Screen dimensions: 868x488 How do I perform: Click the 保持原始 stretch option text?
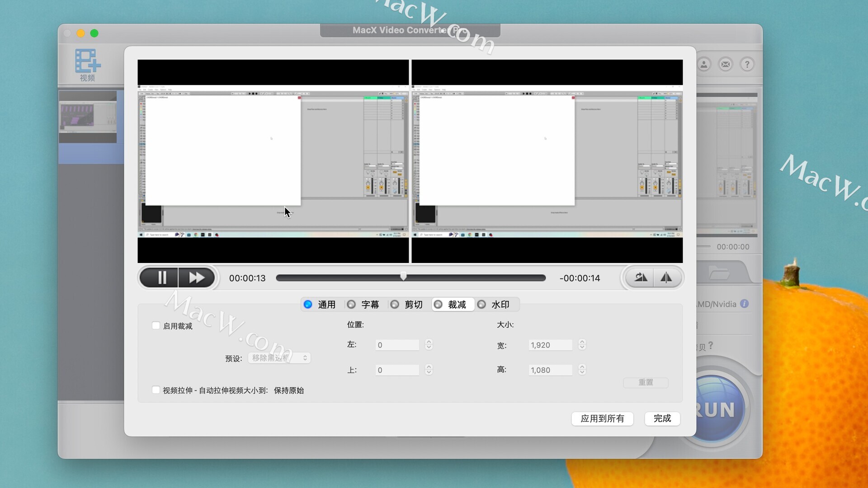coord(289,390)
